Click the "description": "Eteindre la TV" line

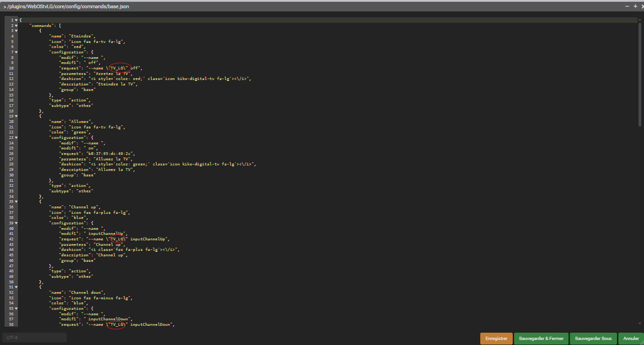[x=98, y=84]
